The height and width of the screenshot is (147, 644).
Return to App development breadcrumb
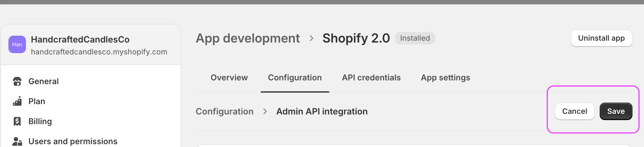pos(248,38)
